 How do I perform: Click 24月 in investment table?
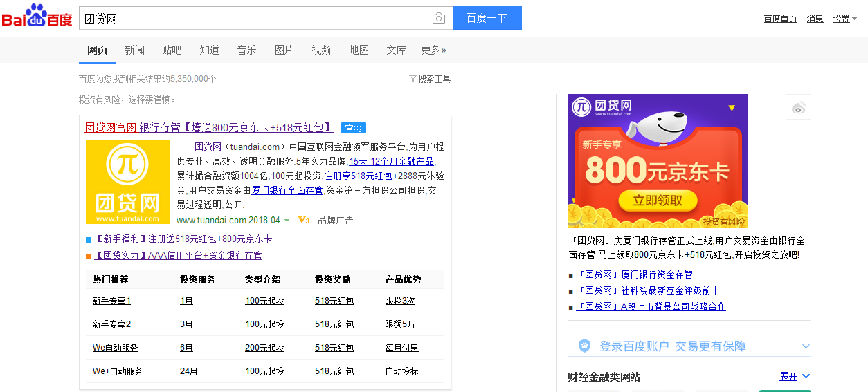click(189, 371)
